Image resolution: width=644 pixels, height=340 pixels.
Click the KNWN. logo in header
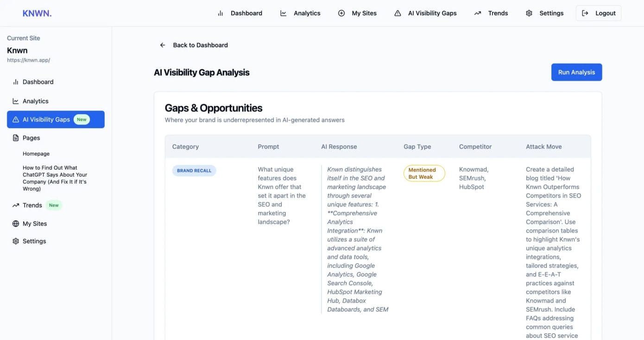pyautogui.click(x=37, y=13)
